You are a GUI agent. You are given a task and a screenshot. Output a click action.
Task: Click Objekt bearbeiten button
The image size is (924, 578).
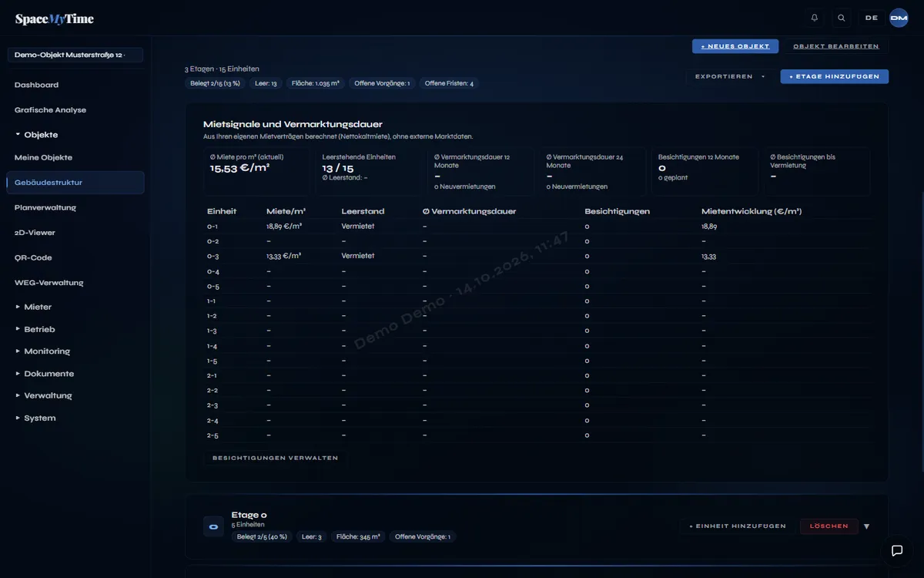pos(836,46)
